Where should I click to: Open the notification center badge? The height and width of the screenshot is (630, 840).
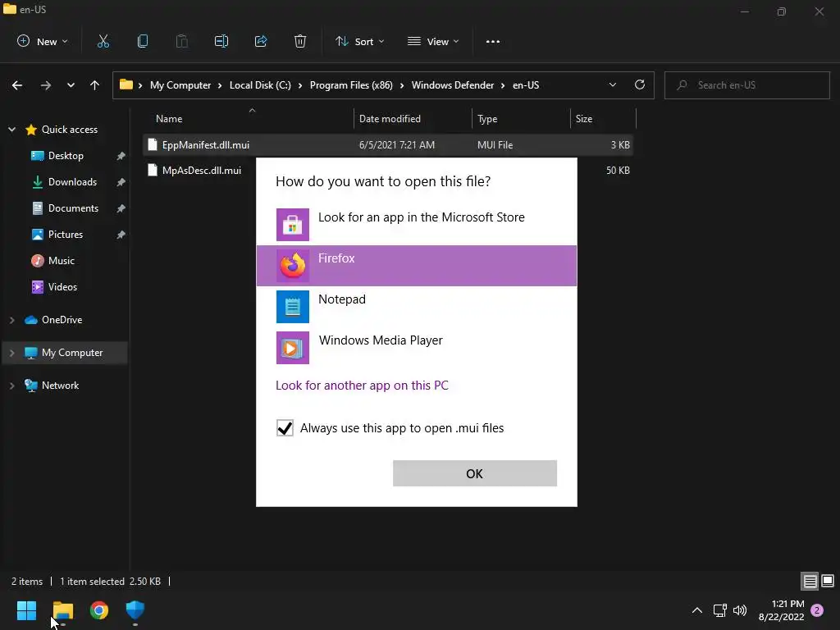[x=817, y=610]
